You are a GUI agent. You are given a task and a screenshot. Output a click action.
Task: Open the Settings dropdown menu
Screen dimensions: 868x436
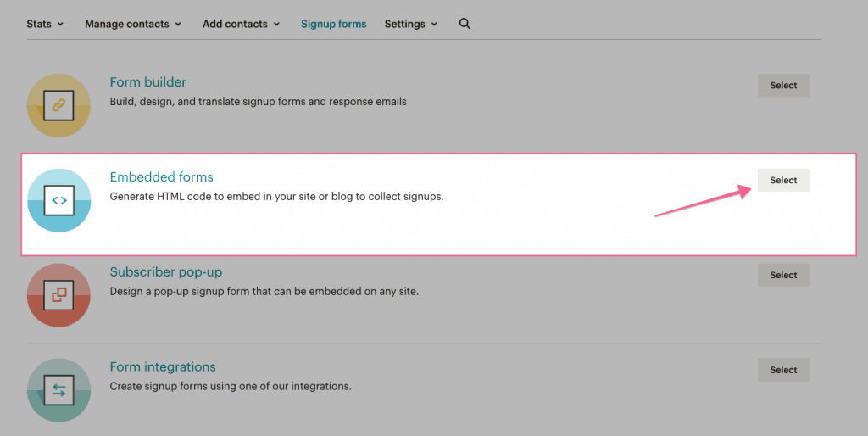coord(411,24)
